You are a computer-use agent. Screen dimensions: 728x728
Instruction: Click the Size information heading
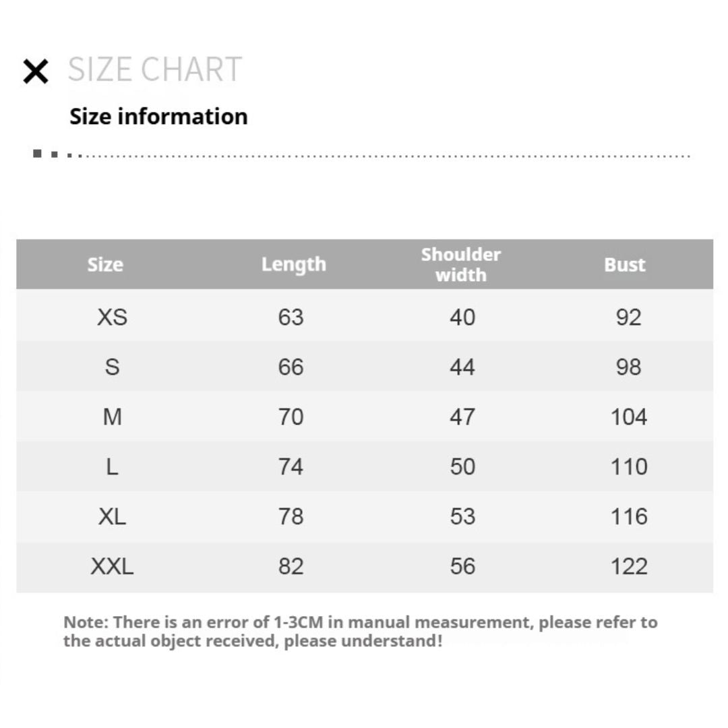pyautogui.click(x=158, y=117)
